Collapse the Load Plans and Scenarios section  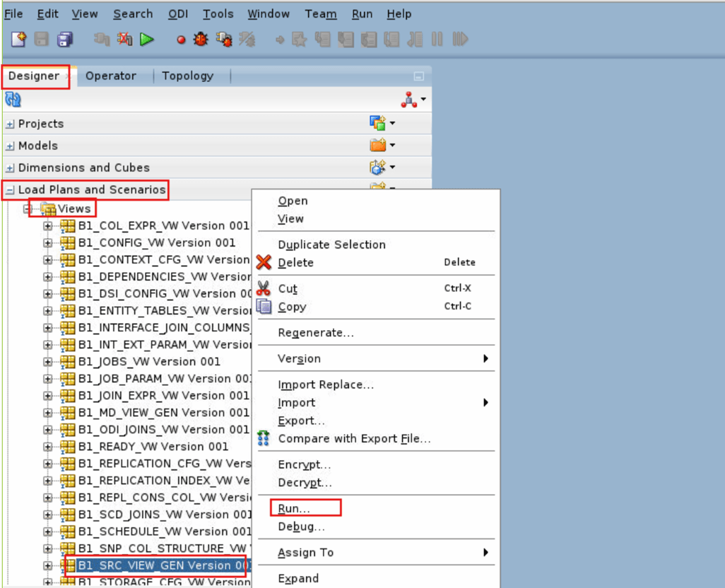[10, 190]
